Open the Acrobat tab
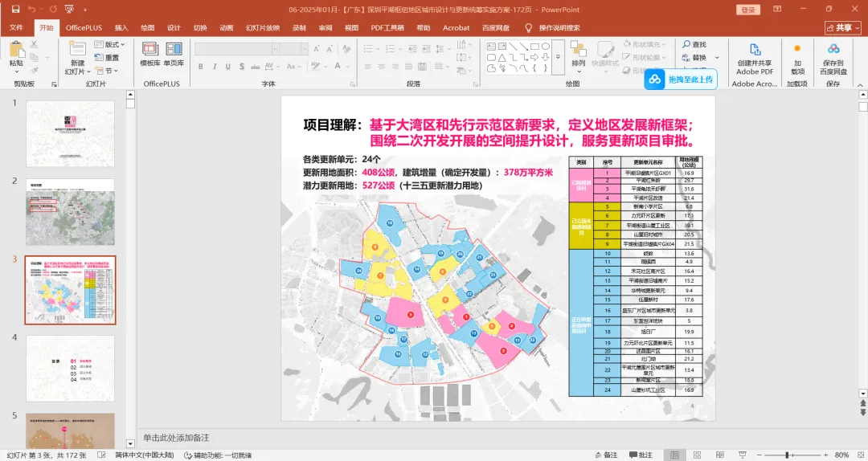The image size is (868, 461). pyautogui.click(x=457, y=27)
